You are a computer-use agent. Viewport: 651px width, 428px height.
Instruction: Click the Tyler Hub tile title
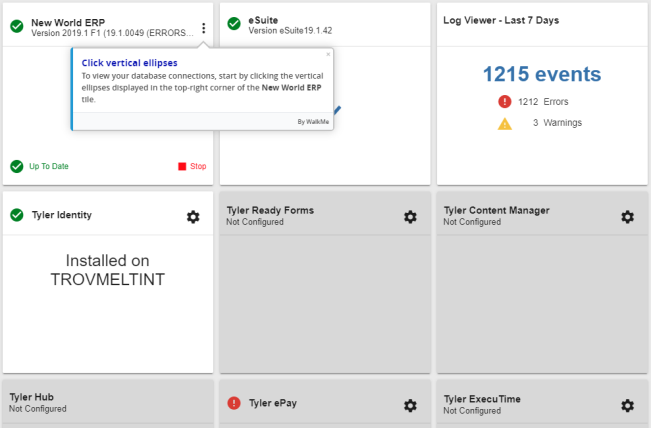tap(32, 397)
